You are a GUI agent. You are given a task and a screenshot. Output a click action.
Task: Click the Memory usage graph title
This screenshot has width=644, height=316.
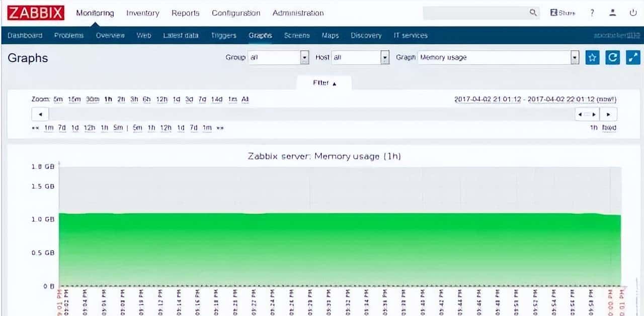324,156
